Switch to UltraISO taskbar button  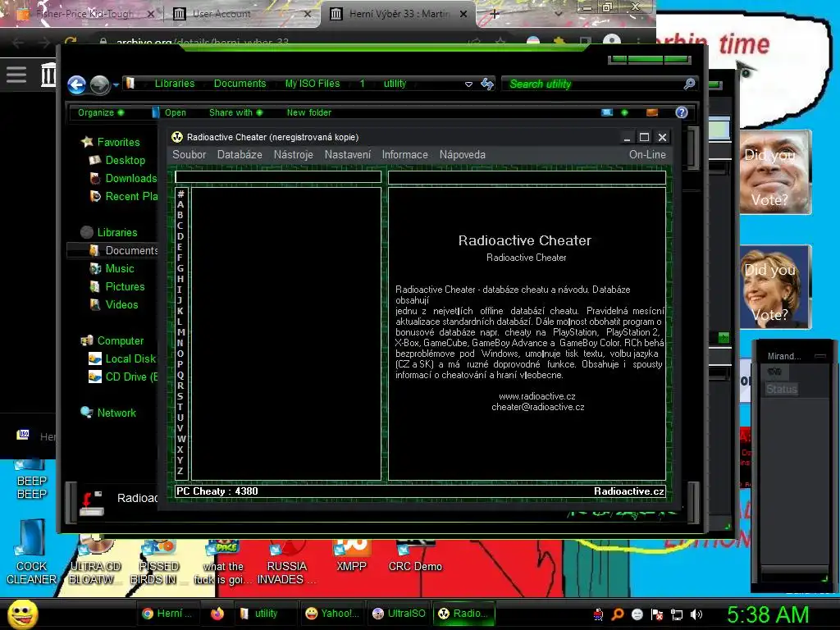pos(399,614)
